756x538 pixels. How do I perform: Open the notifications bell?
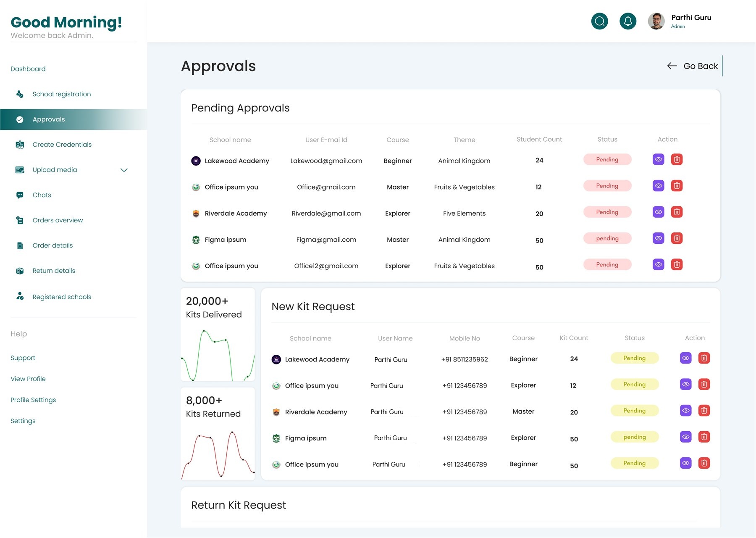pos(628,21)
